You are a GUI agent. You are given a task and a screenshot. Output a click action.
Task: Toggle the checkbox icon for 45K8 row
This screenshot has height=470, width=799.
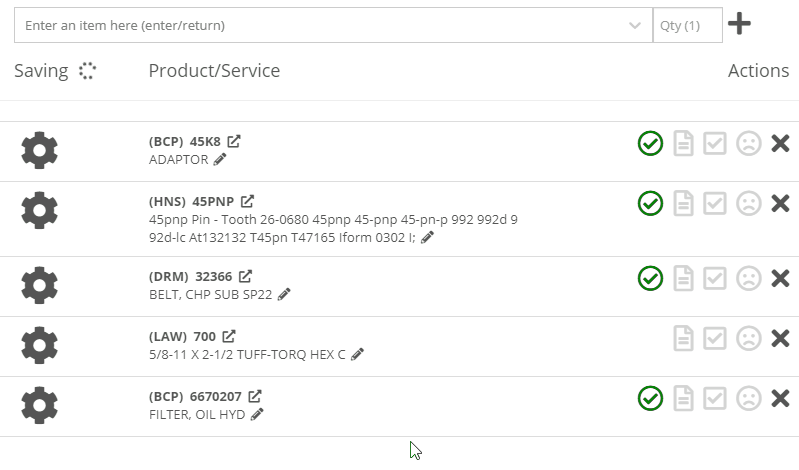pos(714,143)
